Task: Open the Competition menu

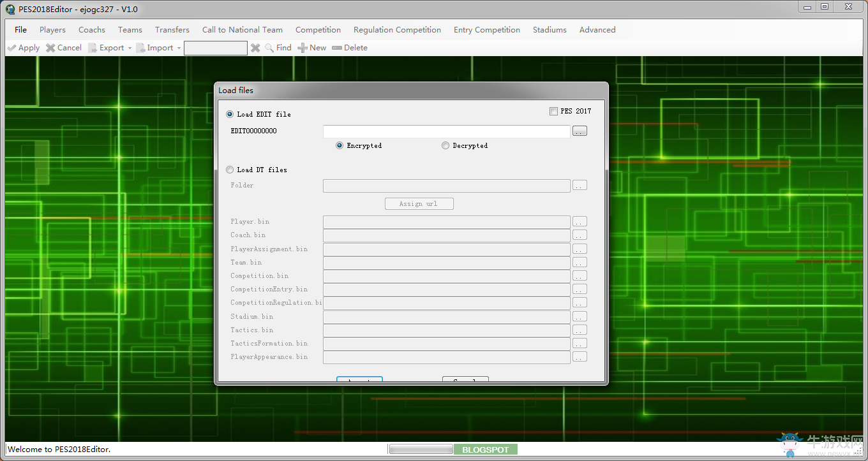Action: point(318,29)
